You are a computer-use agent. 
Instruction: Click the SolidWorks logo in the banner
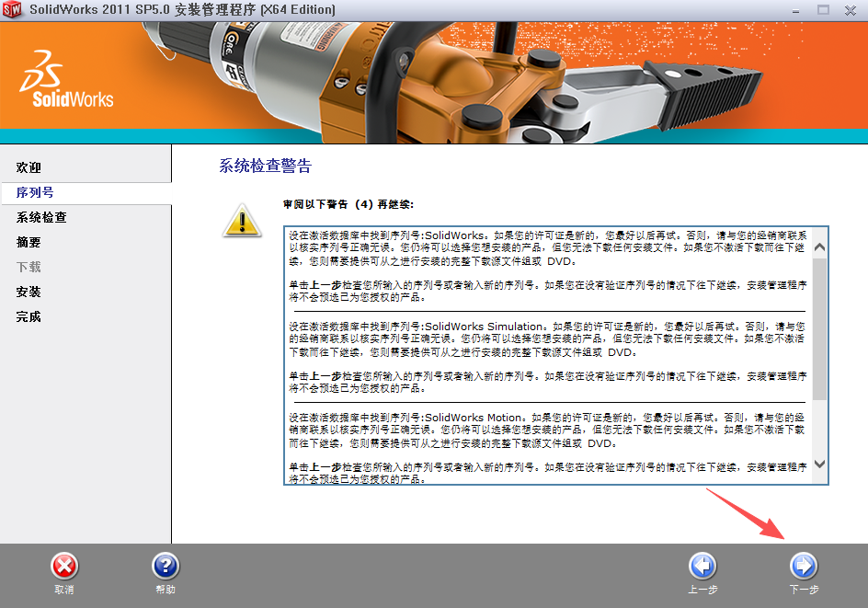[66, 83]
